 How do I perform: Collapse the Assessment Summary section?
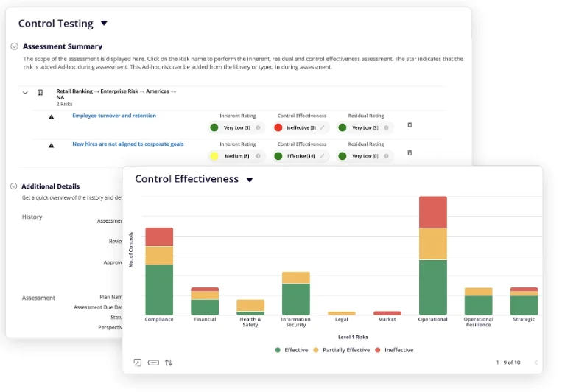coord(14,46)
